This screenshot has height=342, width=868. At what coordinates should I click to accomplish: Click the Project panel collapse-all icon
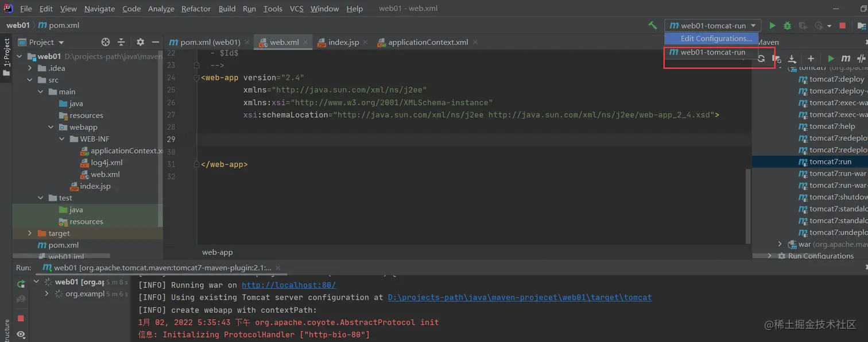(x=121, y=42)
